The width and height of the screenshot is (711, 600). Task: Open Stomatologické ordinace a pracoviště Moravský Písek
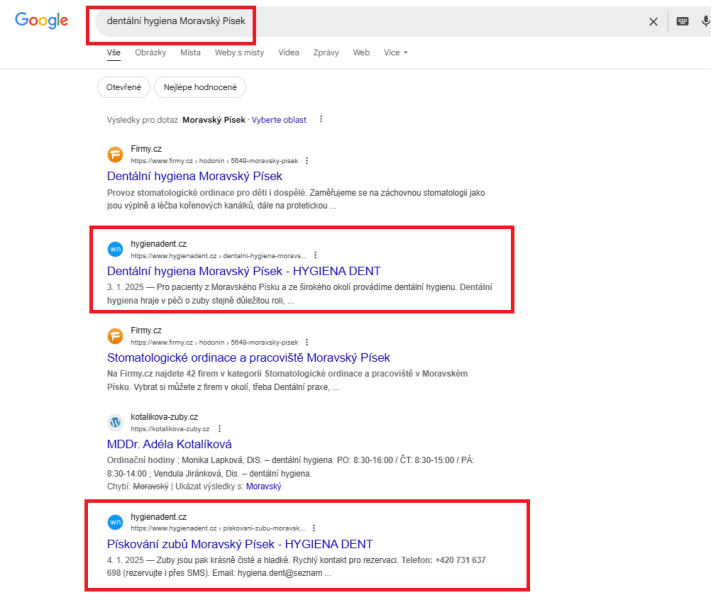pyautogui.click(x=248, y=358)
